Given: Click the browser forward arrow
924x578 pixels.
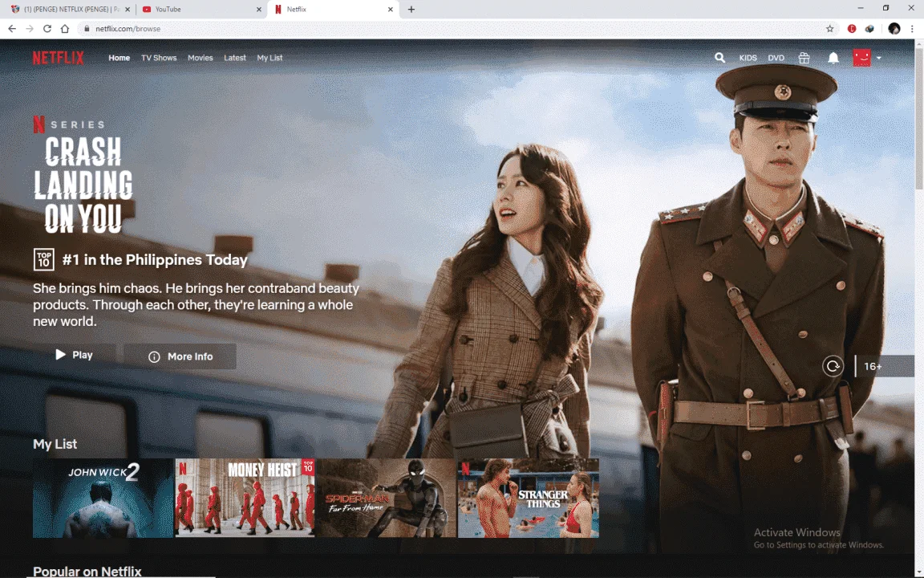Looking at the screenshot, I should pos(30,28).
